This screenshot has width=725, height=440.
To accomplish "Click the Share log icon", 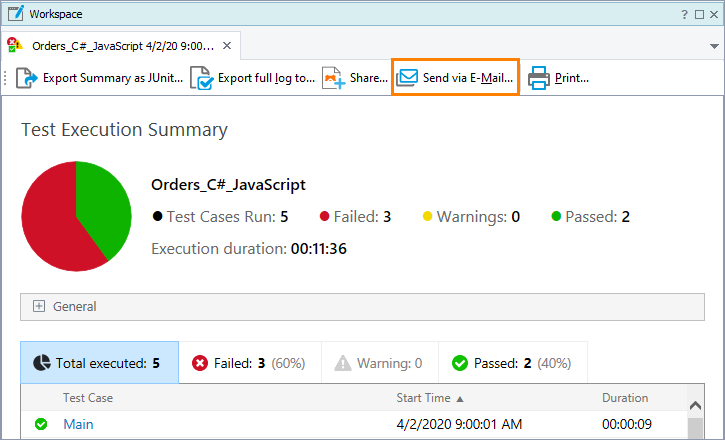I will [x=333, y=78].
